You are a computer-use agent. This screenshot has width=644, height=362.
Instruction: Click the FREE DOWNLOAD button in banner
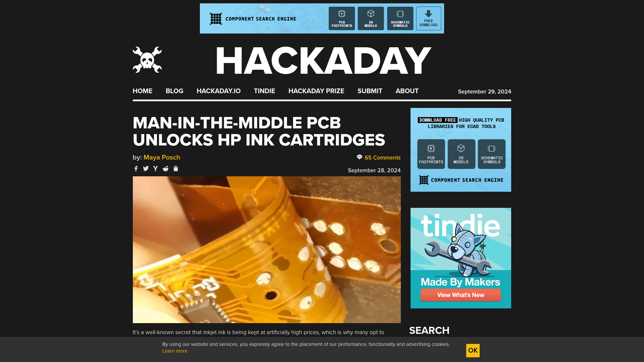[x=428, y=18]
